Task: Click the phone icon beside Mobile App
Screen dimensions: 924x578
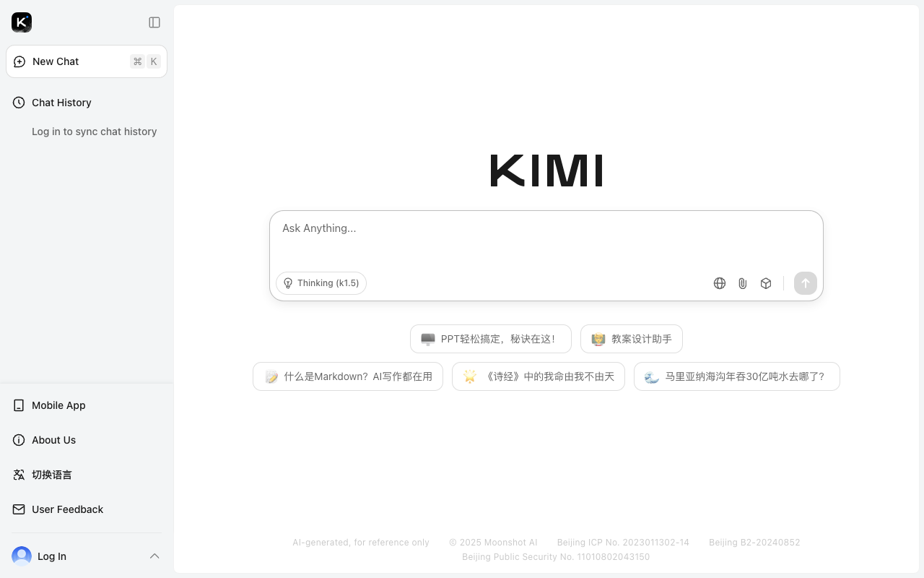Action: click(19, 405)
